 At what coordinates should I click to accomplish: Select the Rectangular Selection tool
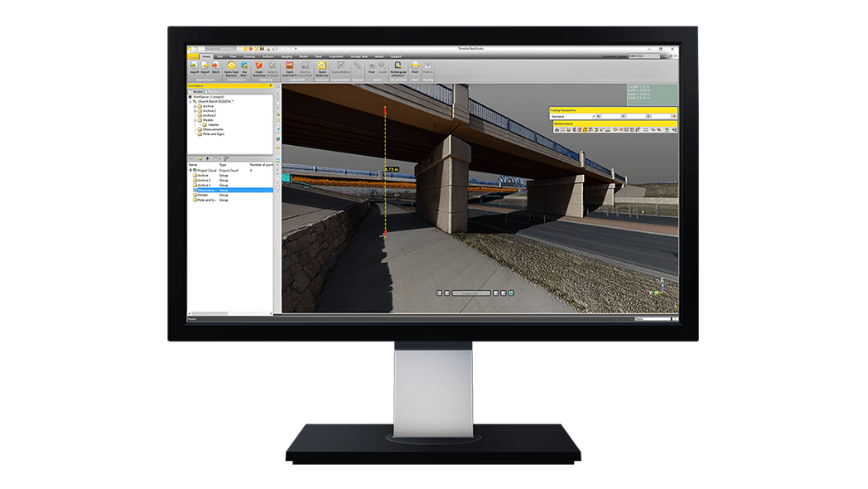point(398,66)
